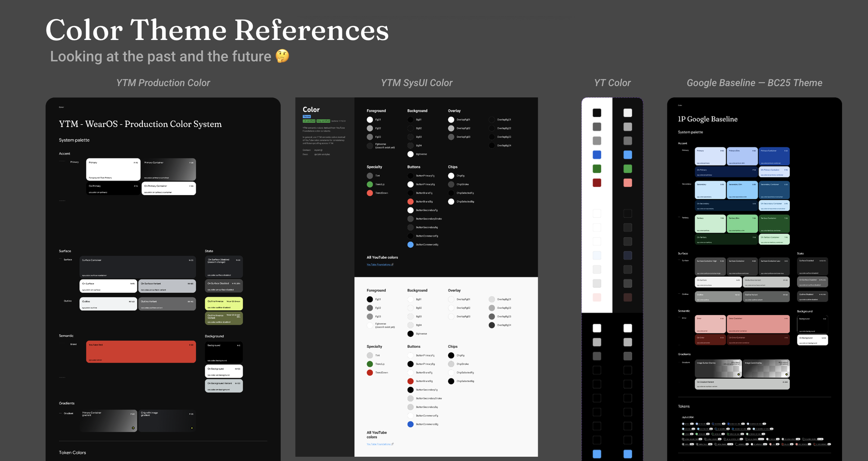Click the green UX certified badge

pyautogui.click(x=309, y=121)
